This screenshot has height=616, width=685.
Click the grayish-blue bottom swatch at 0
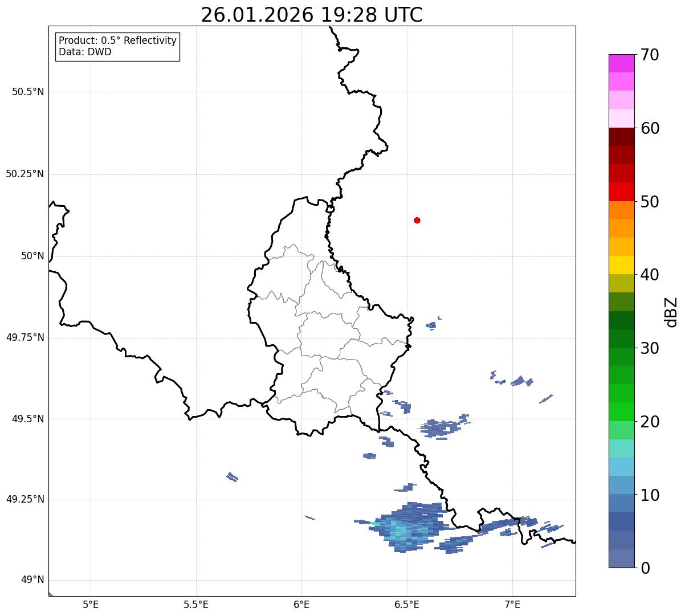pos(621,558)
